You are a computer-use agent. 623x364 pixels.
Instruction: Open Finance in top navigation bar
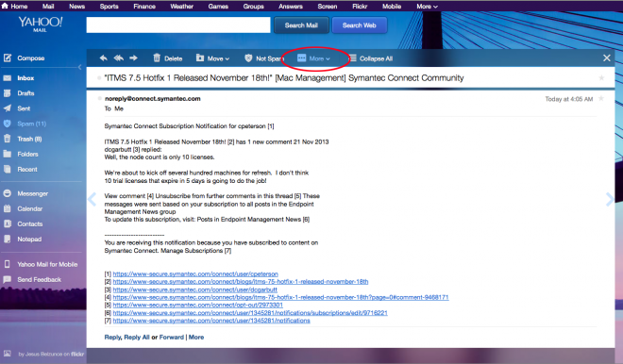[144, 6]
